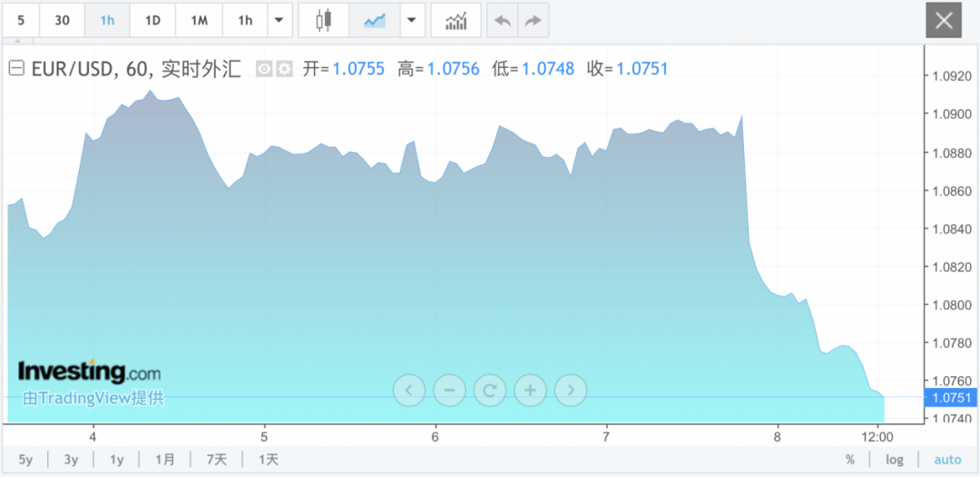Viewport: 980px width, 477px height.
Task: Set the date range to 5y
Action: pos(25,460)
